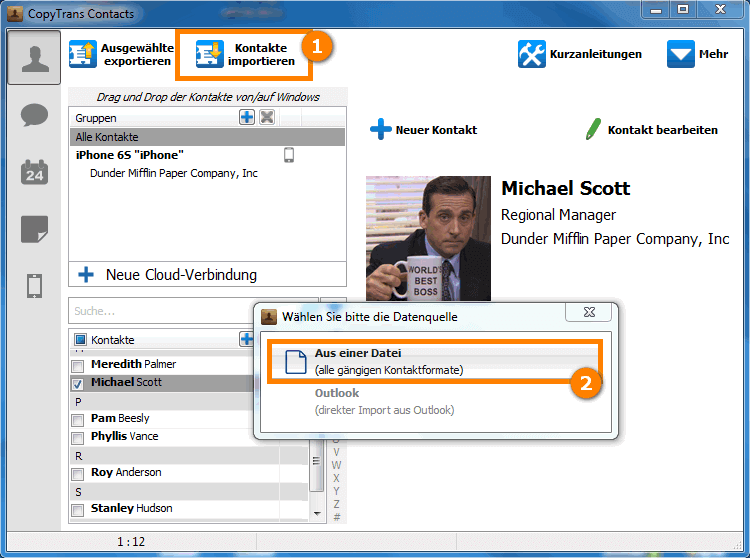750x558 pixels.
Task: Click the contact list scrollbar thumb
Action: click(x=316, y=463)
